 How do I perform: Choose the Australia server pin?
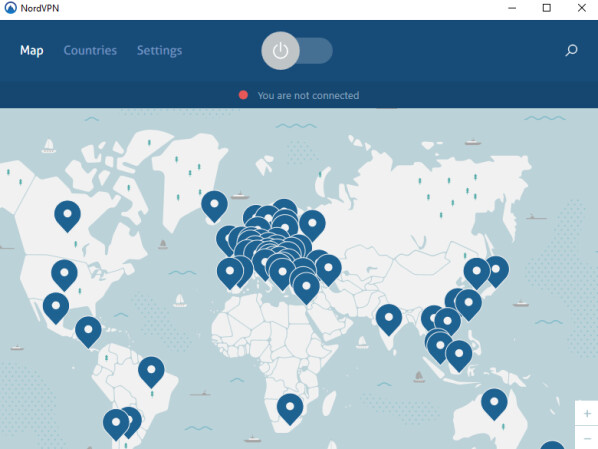coord(494,404)
